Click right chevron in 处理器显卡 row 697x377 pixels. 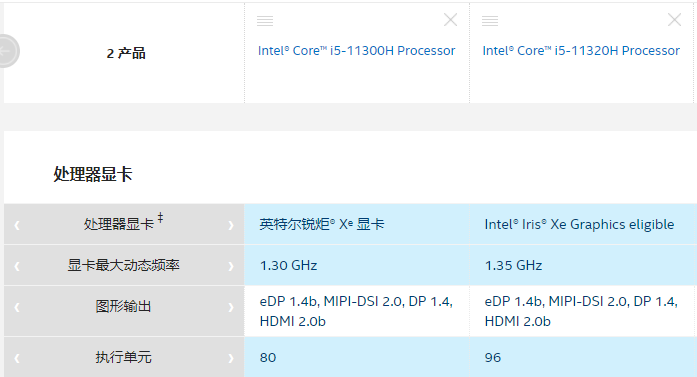click(231, 225)
